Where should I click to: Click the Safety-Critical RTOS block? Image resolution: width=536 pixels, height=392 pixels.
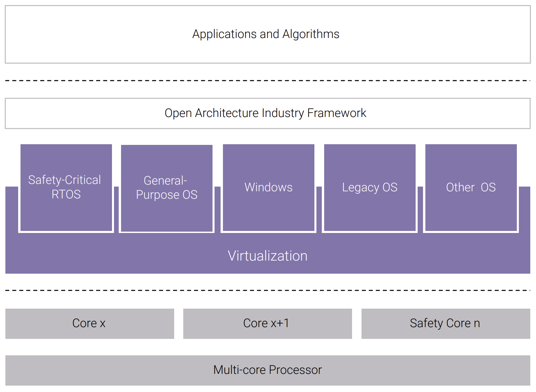66,188
